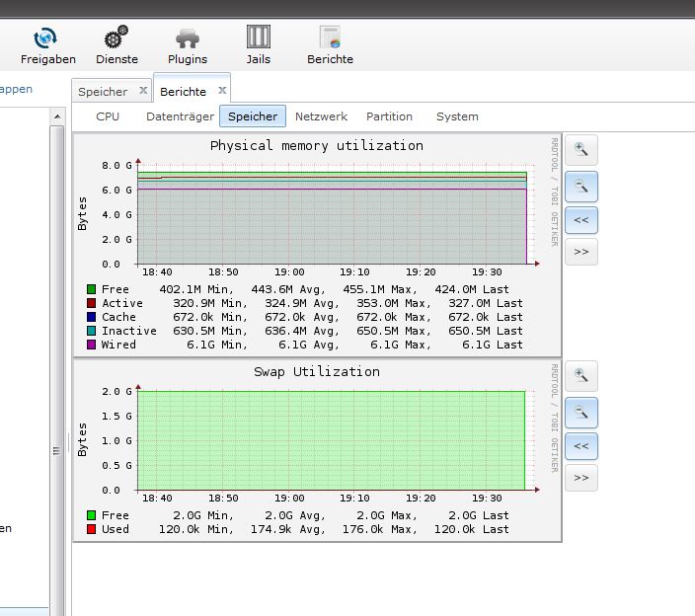The image size is (695, 616).
Task: Click scroll-up arrow in left panel
Action: 57,116
